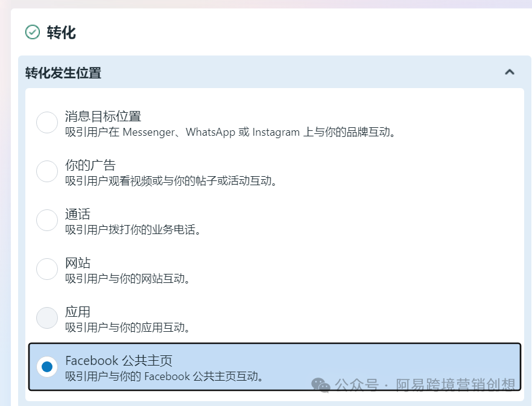Click text 吸引用户观看视频或与你的帖子或活动互动。
The width and height of the screenshot is (532, 406).
coord(171,181)
